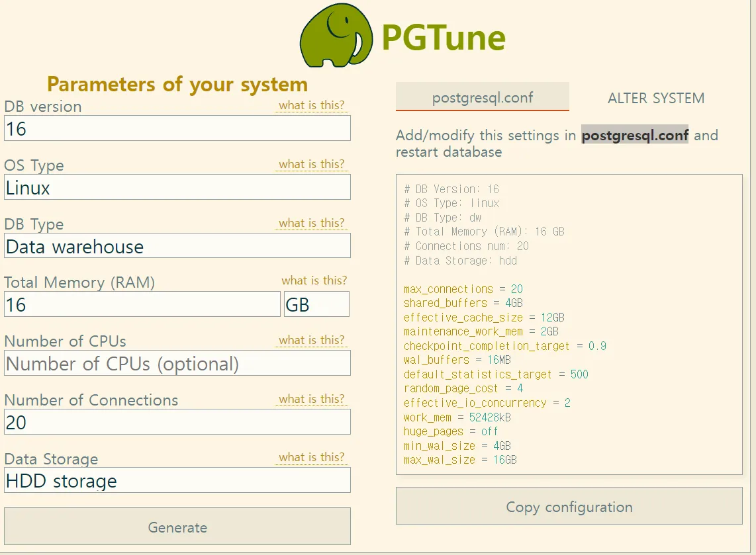Click the random_page_cost = 4 line
The image size is (756, 555).
pyautogui.click(x=463, y=388)
